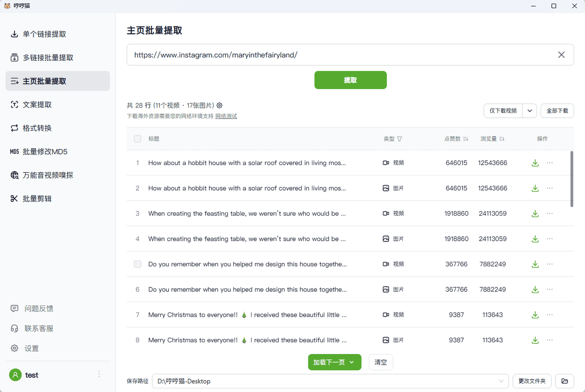The image size is (585, 392).
Task: Download row 8 Merry Christmas image
Action: tap(535, 340)
